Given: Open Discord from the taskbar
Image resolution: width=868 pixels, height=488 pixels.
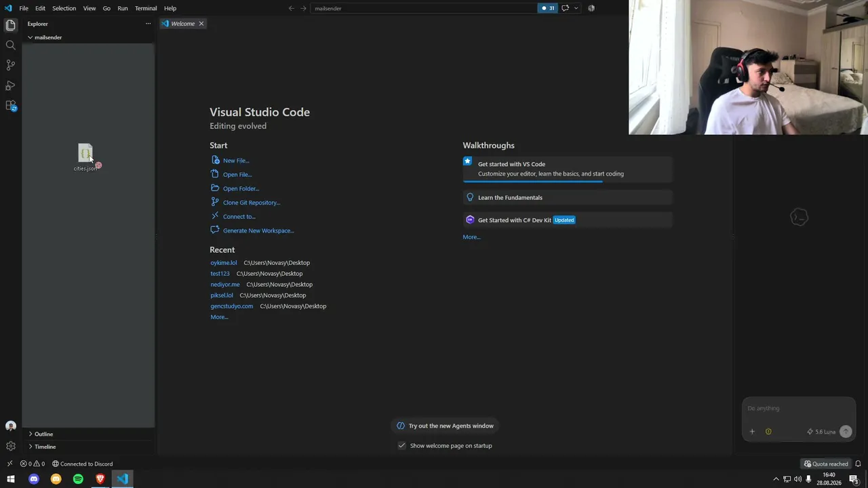Looking at the screenshot, I should (33, 479).
